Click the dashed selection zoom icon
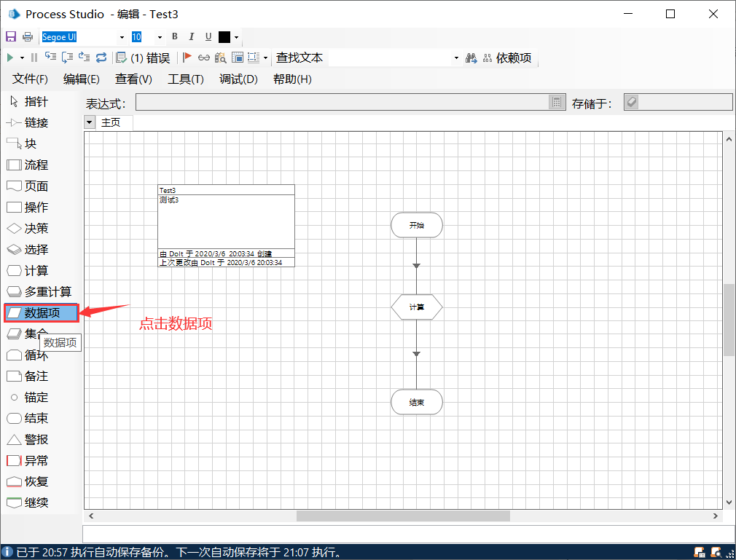Viewport: 736px width, 560px height. click(254, 58)
